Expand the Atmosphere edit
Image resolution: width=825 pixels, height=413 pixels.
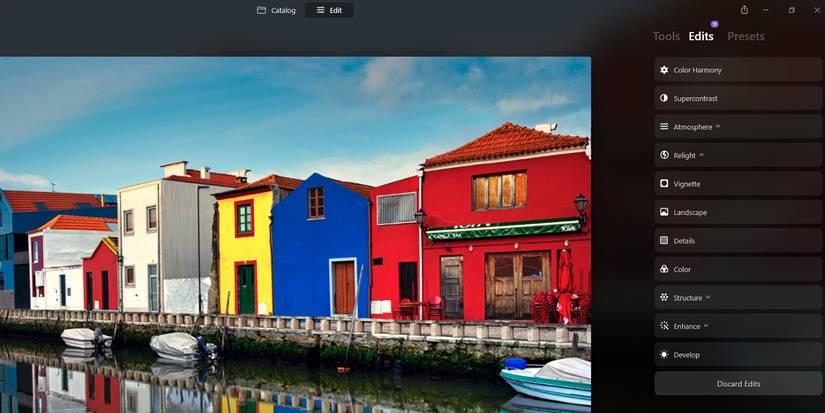[x=738, y=127]
